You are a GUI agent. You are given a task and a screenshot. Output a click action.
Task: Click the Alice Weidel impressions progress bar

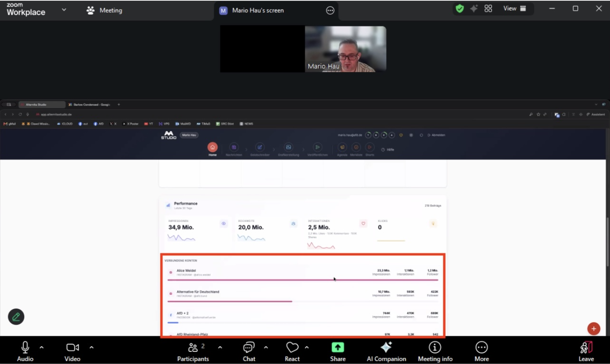(x=303, y=280)
